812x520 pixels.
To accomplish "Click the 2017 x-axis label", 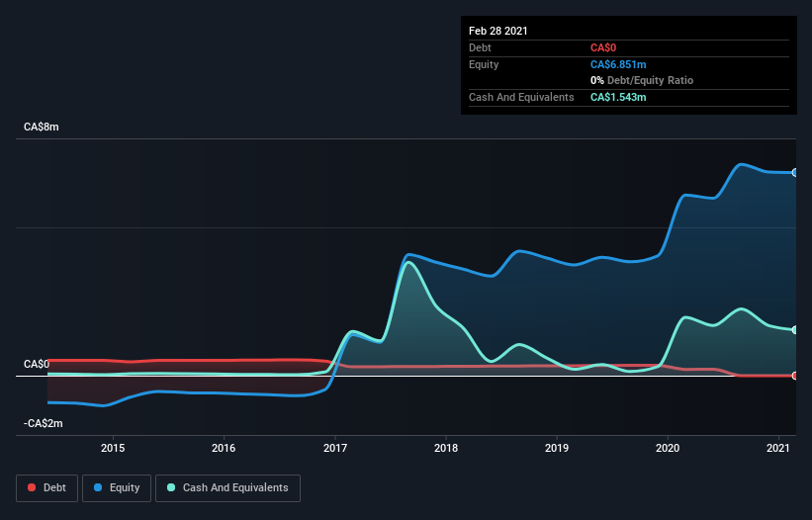I will click(x=335, y=448).
